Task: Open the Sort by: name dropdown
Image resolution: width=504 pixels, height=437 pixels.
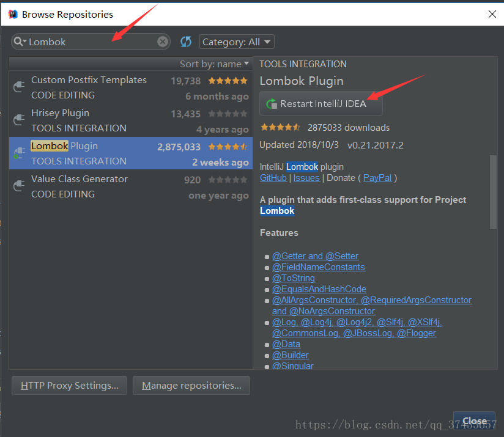Action: (215, 64)
